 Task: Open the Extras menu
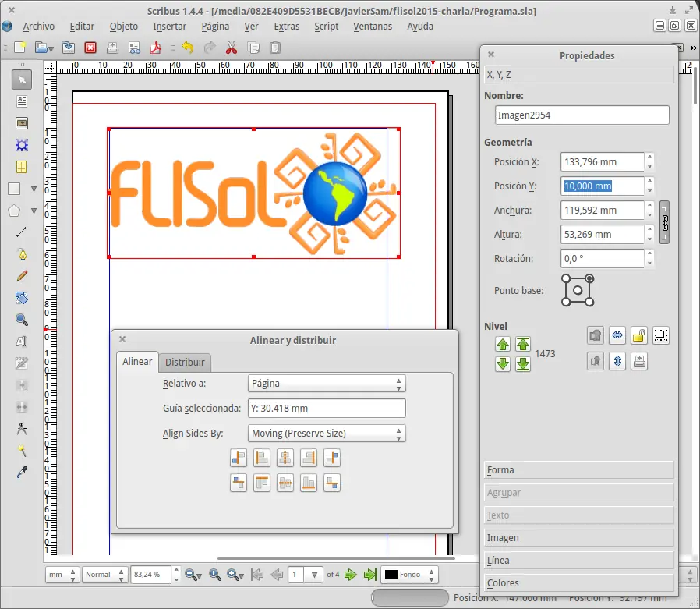point(287,27)
